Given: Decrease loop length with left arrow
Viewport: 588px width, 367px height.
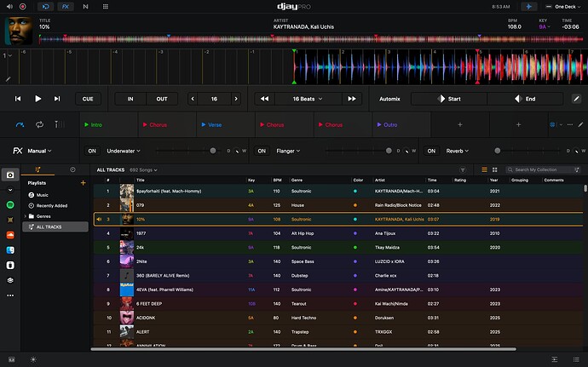Looking at the screenshot, I should tap(193, 99).
